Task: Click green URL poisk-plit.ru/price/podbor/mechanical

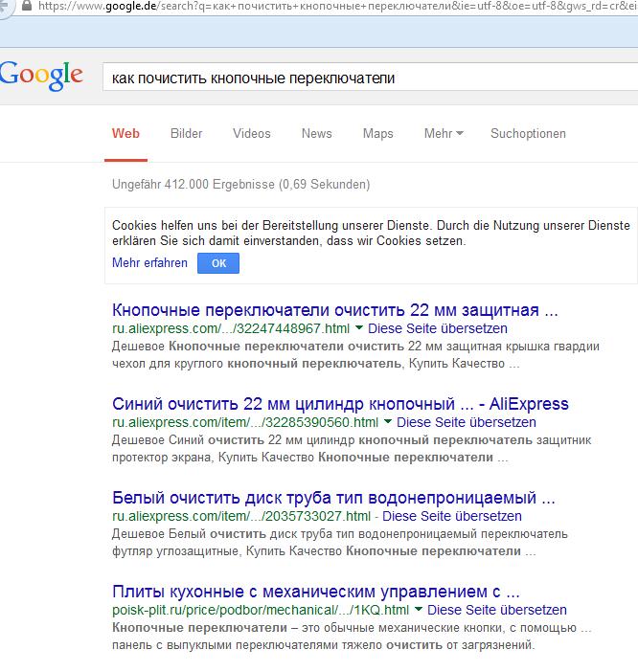Action: tap(261, 611)
